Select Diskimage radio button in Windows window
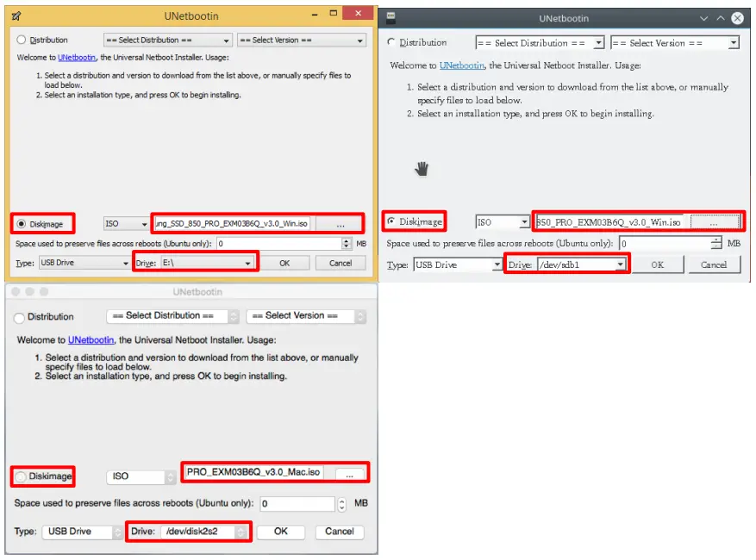The height and width of the screenshot is (560, 756). (x=22, y=224)
